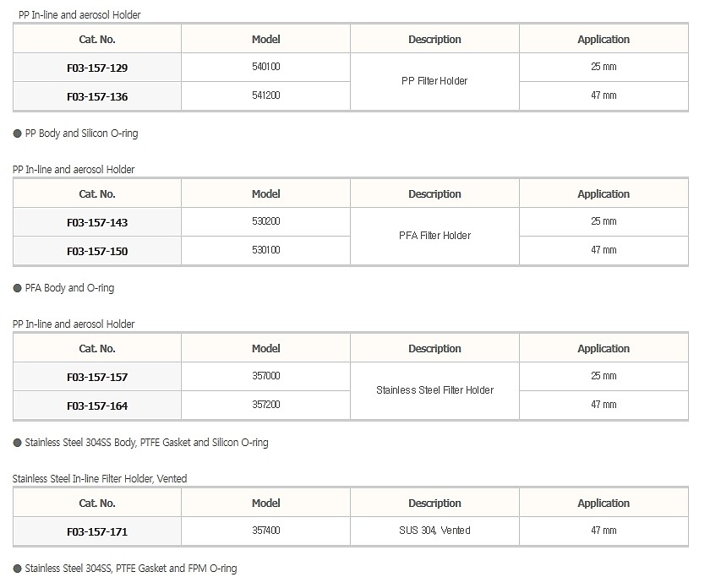
Task: Select catalog number F03-157-136
Action: click(97, 96)
